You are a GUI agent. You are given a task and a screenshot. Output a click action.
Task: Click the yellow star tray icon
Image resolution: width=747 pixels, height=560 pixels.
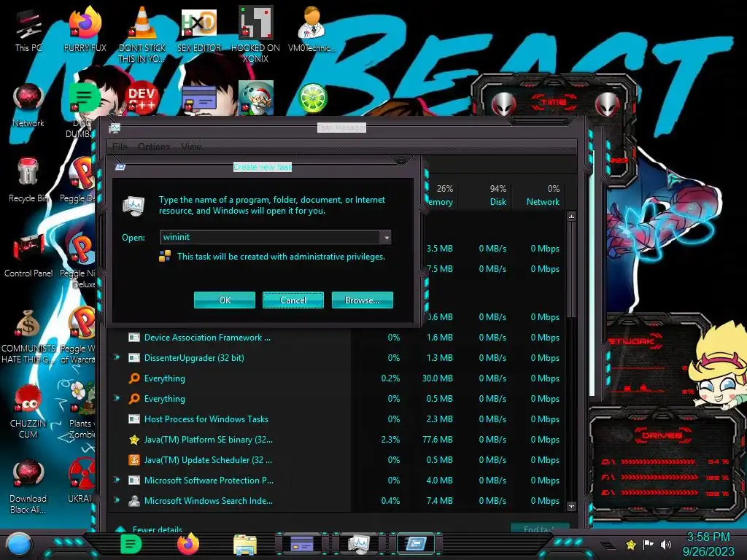click(x=631, y=545)
